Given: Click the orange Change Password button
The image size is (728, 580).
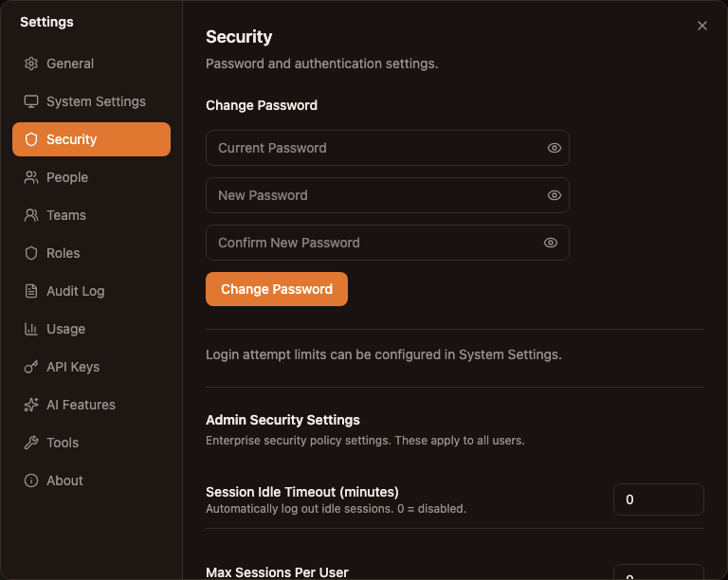Looking at the screenshot, I should coord(277,289).
